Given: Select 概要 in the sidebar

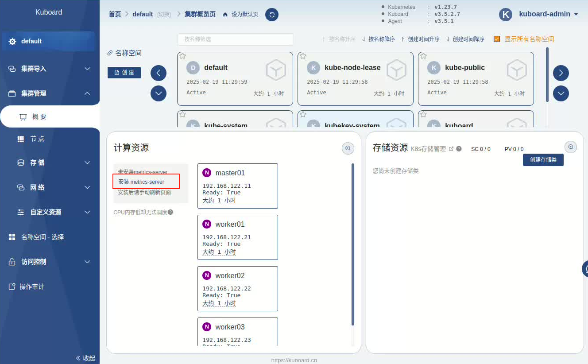Looking at the screenshot, I should click(50, 117).
